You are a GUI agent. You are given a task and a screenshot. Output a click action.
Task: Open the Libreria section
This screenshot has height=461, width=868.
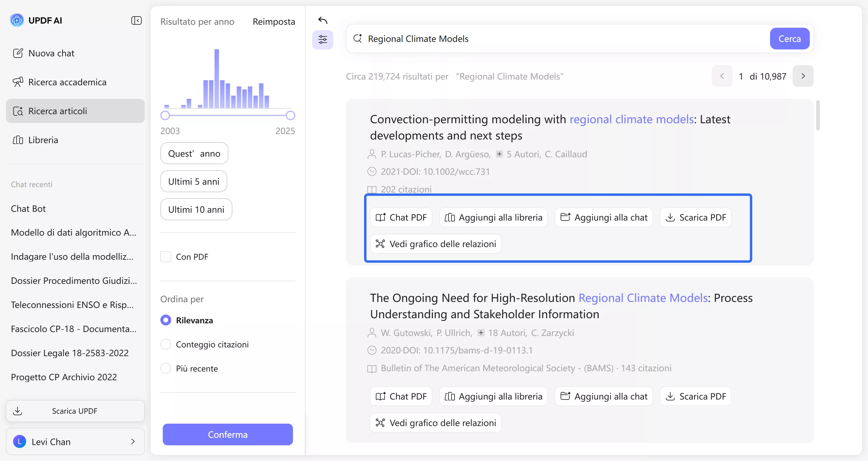[43, 140]
